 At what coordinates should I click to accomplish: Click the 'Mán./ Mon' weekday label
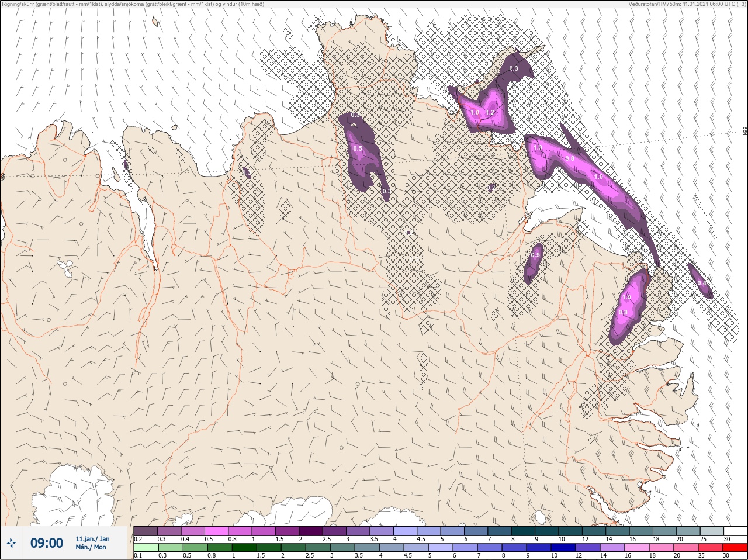91,548
